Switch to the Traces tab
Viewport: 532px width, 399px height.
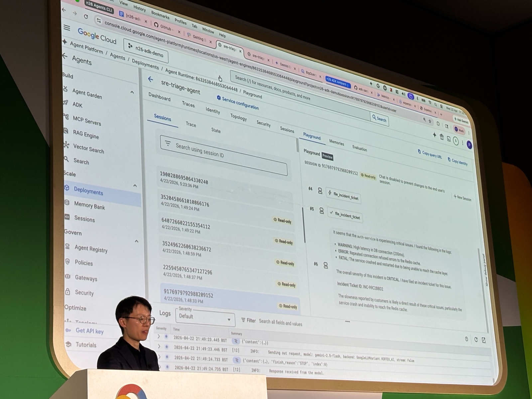coord(188,104)
